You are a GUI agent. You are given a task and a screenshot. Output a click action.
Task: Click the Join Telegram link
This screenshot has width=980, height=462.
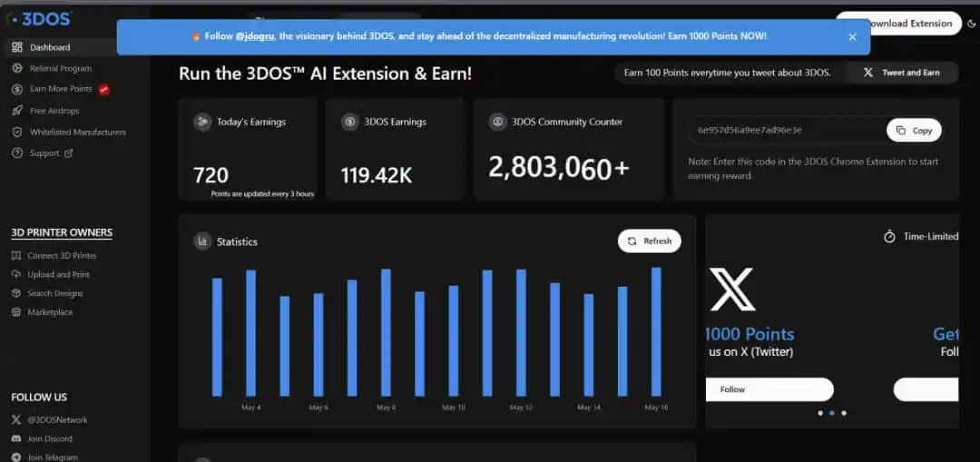tap(53, 457)
